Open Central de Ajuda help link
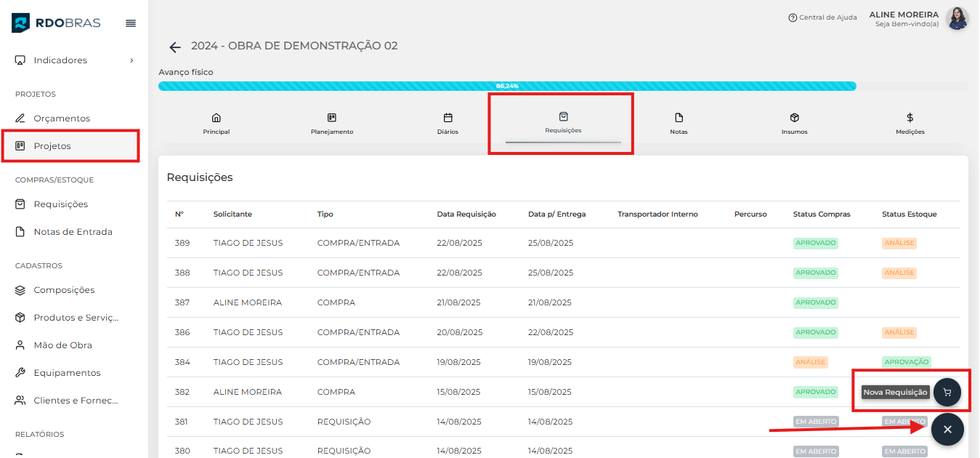Viewport: 980px width, 458px height. point(822,17)
